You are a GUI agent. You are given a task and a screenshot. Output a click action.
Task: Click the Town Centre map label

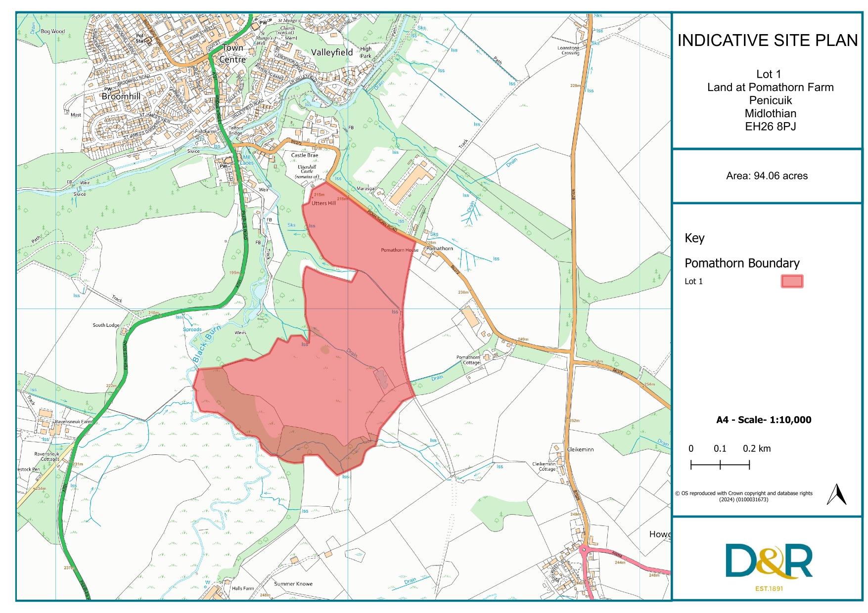pyautogui.click(x=232, y=53)
